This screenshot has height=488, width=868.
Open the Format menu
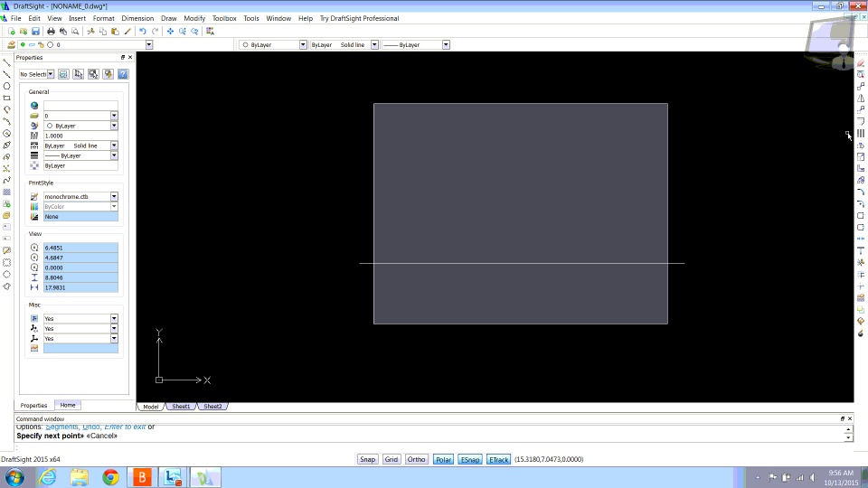(x=103, y=18)
